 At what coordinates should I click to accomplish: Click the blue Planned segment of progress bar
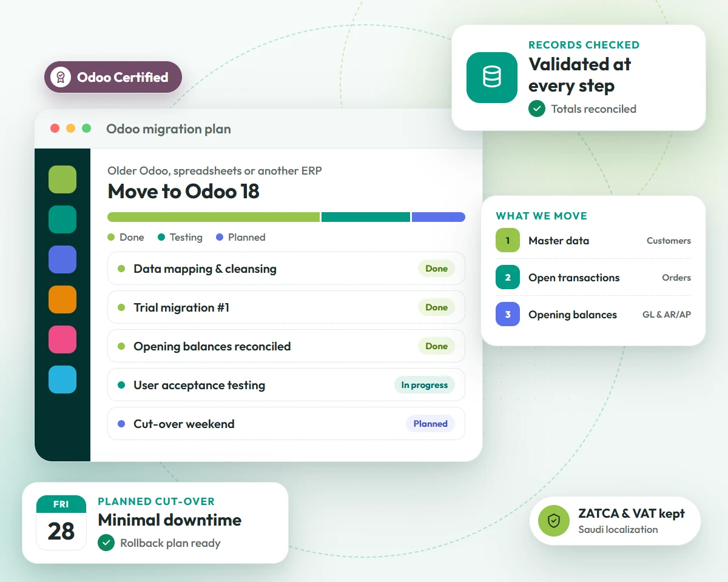point(439,217)
